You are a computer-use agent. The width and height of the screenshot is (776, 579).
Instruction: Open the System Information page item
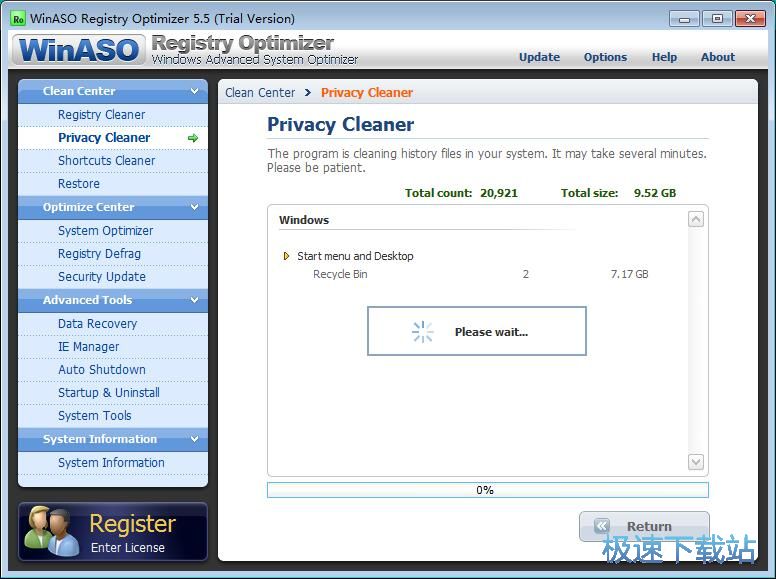pyautogui.click(x=113, y=463)
